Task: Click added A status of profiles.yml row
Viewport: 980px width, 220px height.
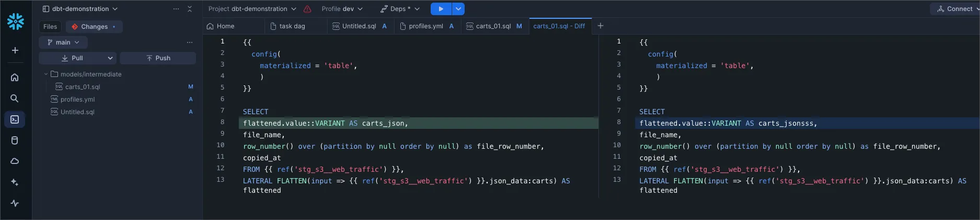Action: (191, 99)
